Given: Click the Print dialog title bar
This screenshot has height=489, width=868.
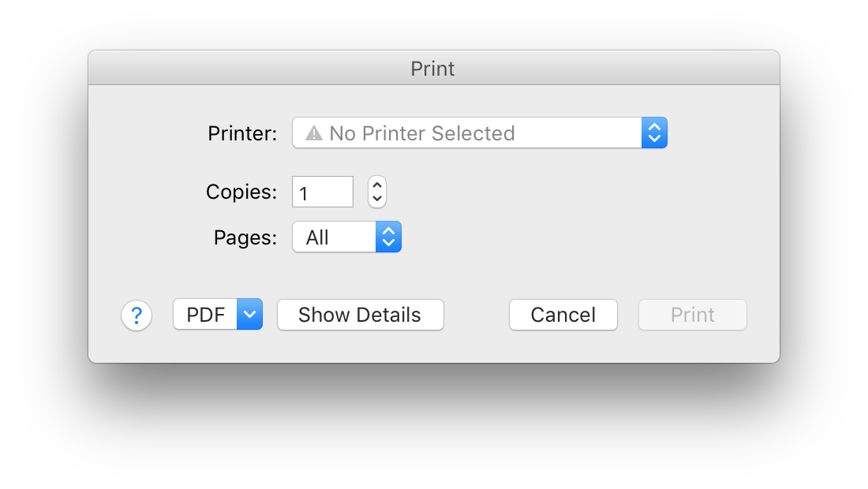Looking at the screenshot, I should tap(434, 68).
